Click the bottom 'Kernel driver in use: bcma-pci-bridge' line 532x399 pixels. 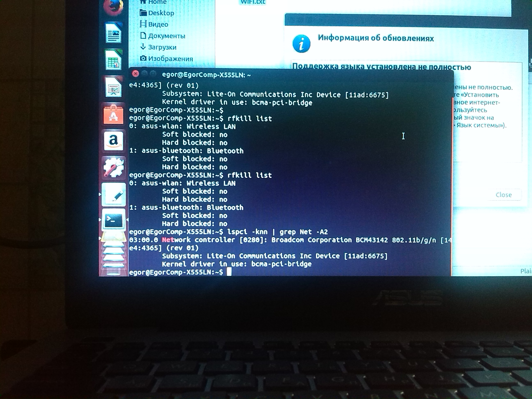pos(237,264)
